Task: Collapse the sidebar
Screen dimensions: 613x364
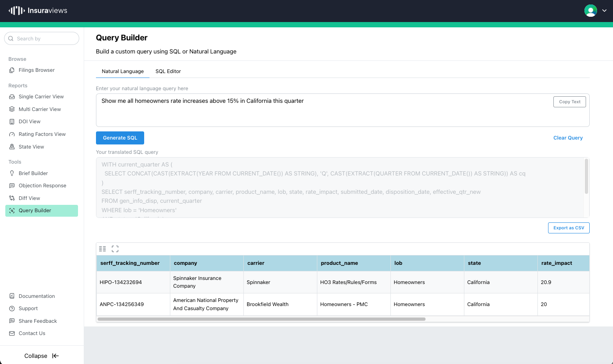Action: tap(42, 356)
